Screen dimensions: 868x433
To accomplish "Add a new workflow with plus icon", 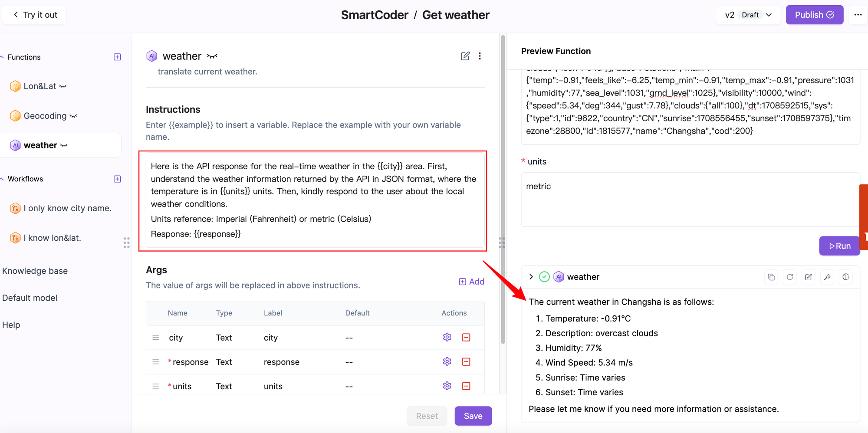I will 117,179.
